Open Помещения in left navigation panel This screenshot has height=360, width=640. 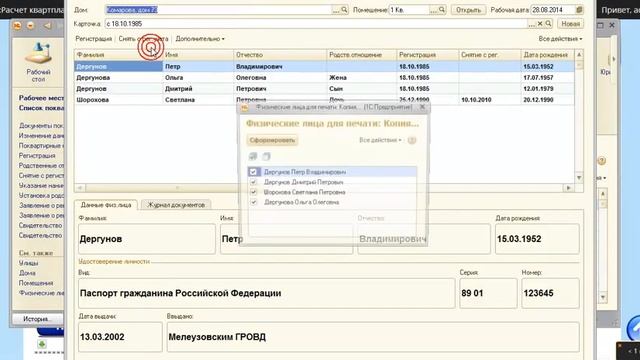[36, 283]
